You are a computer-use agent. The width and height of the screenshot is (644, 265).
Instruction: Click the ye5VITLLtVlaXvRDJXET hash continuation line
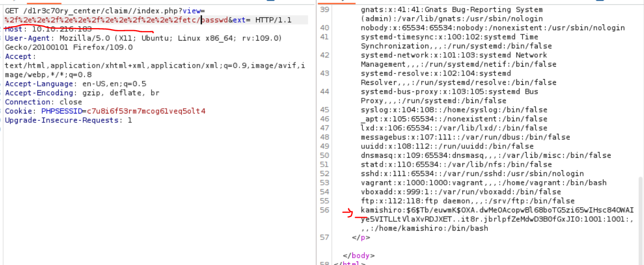pos(497,219)
